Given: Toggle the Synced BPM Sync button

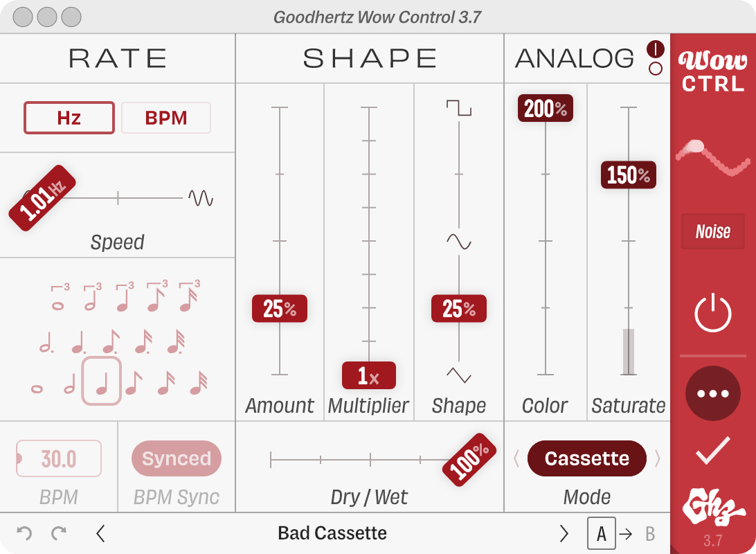Looking at the screenshot, I should [x=177, y=458].
